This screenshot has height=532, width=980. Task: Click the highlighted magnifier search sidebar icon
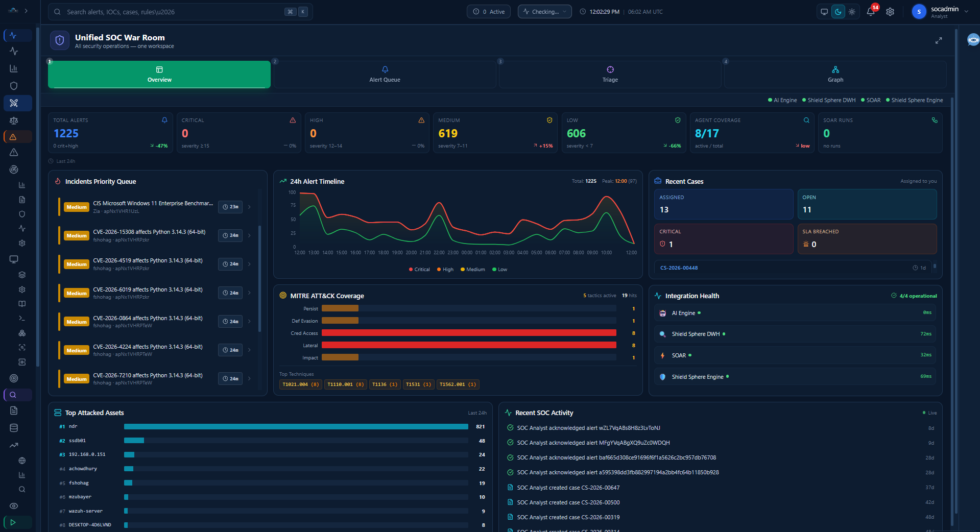click(14, 395)
